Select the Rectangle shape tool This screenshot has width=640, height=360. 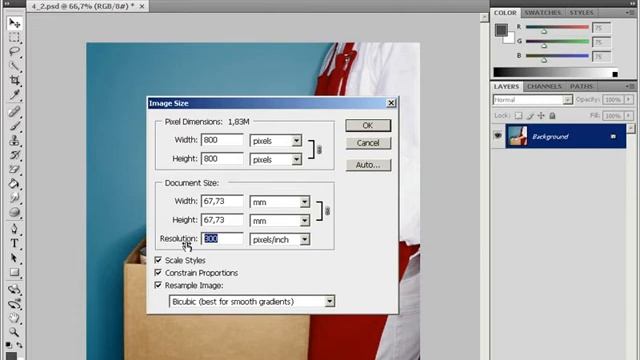click(14, 272)
